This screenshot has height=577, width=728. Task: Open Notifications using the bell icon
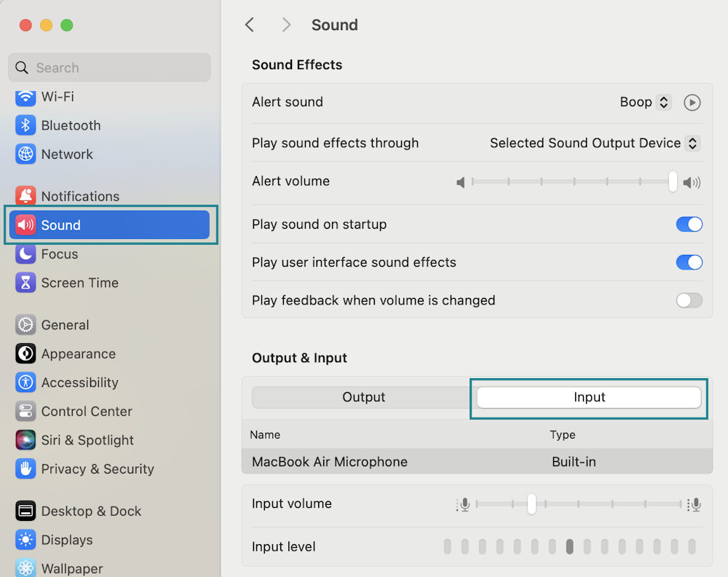point(25,196)
